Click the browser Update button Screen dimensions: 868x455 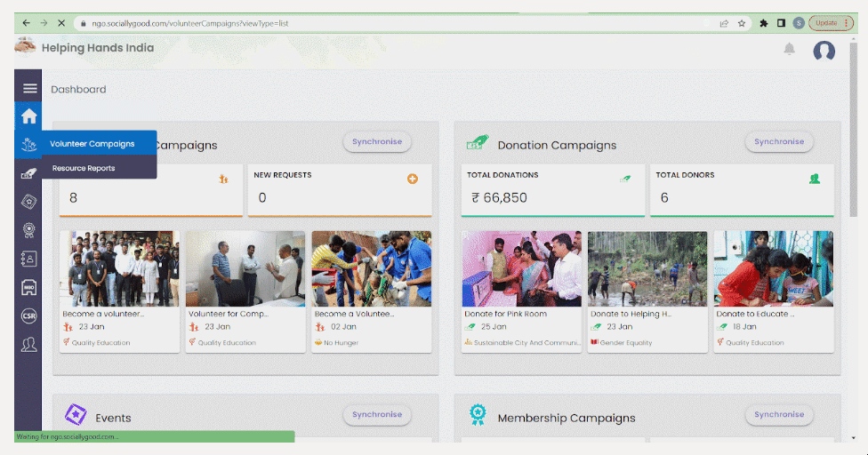click(x=831, y=23)
